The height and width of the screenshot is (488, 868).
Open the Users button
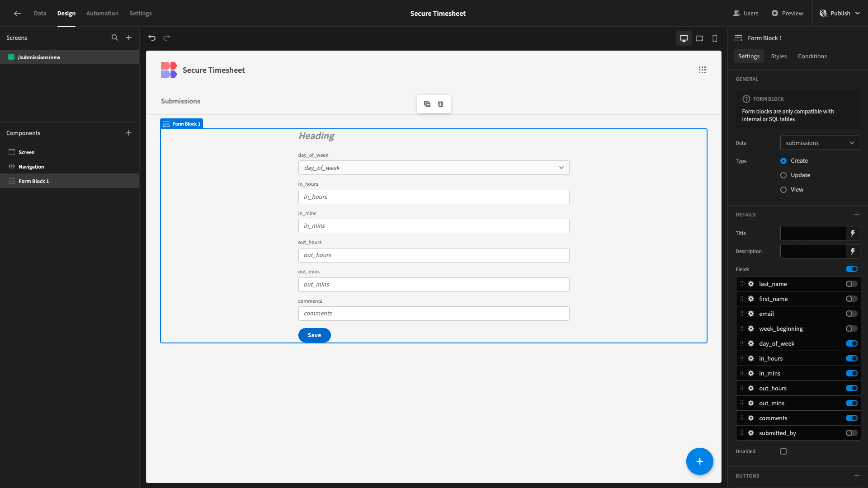pyautogui.click(x=745, y=13)
